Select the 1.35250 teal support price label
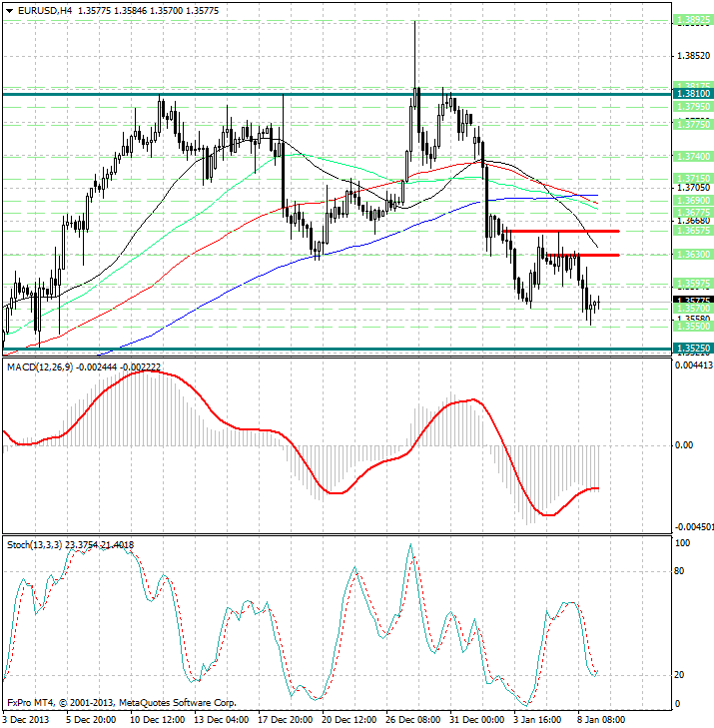 692,349
